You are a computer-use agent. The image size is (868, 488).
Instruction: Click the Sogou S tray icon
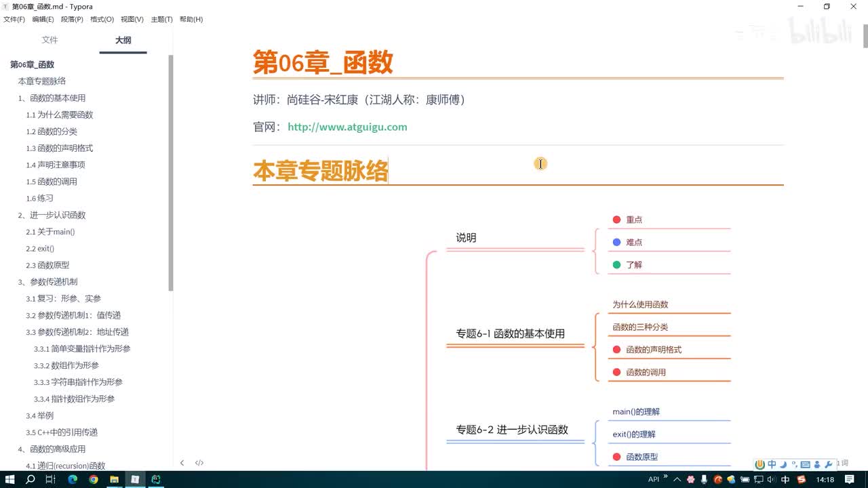pos(802,479)
